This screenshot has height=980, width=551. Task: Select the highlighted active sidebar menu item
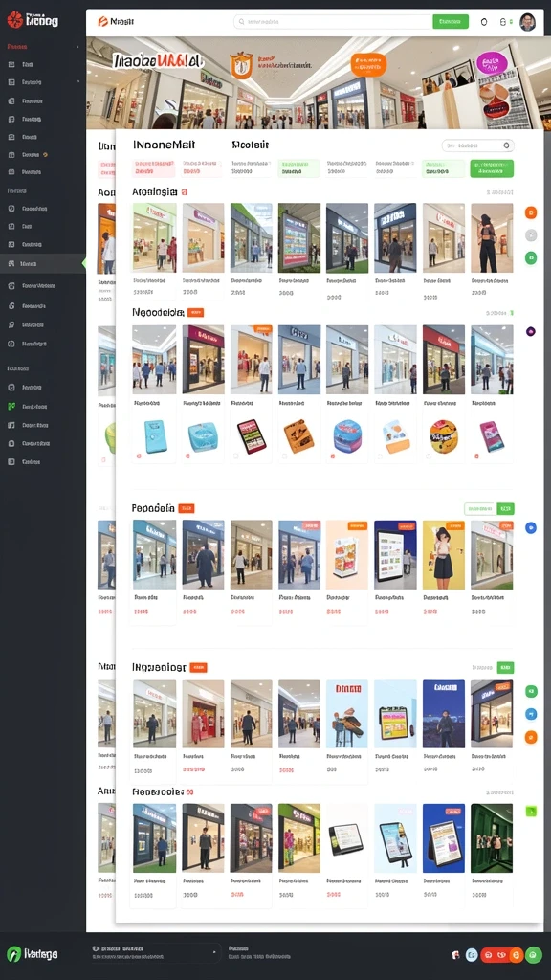[x=42, y=264]
